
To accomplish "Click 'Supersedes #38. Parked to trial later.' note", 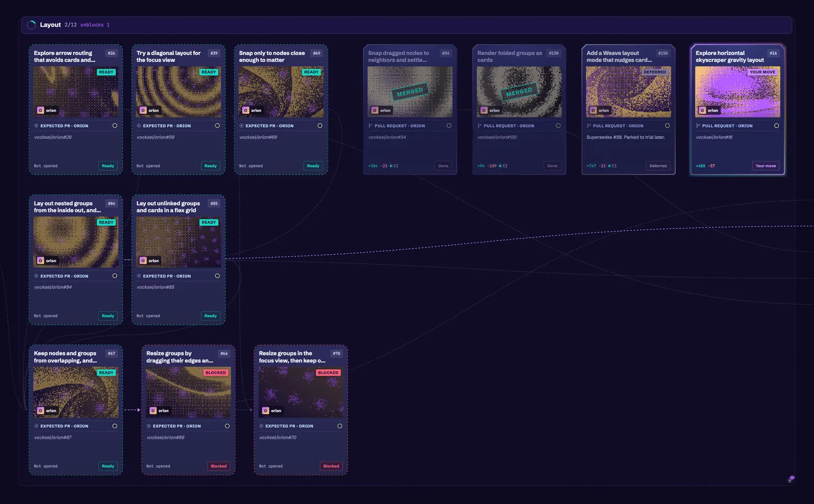I will click(626, 137).
